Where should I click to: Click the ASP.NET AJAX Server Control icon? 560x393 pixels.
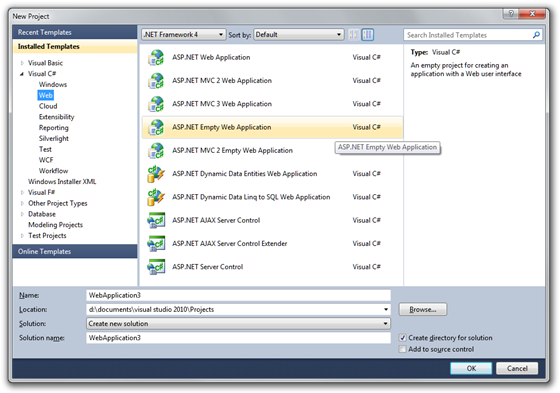[156, 220]
